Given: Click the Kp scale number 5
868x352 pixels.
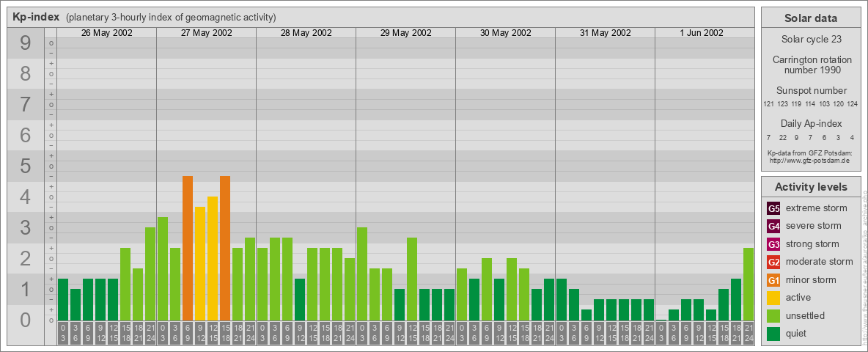Looking at the screenshot, I should click(x=26, y=166).
